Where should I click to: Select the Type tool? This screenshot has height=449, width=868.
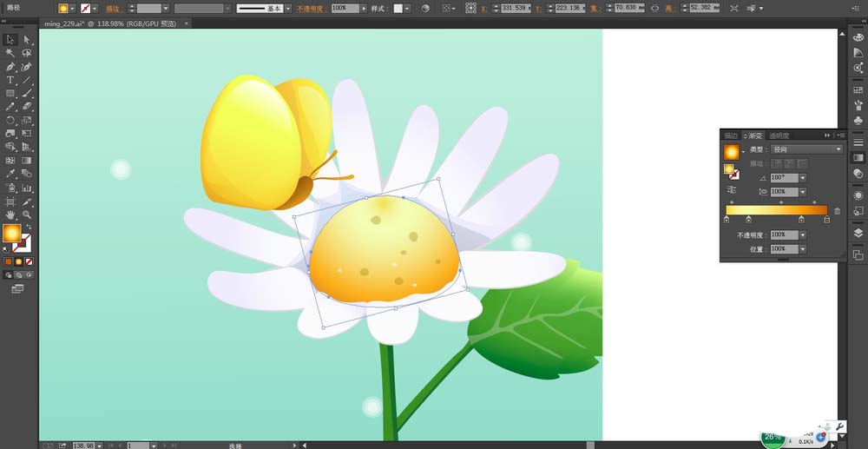click(10, 80)
